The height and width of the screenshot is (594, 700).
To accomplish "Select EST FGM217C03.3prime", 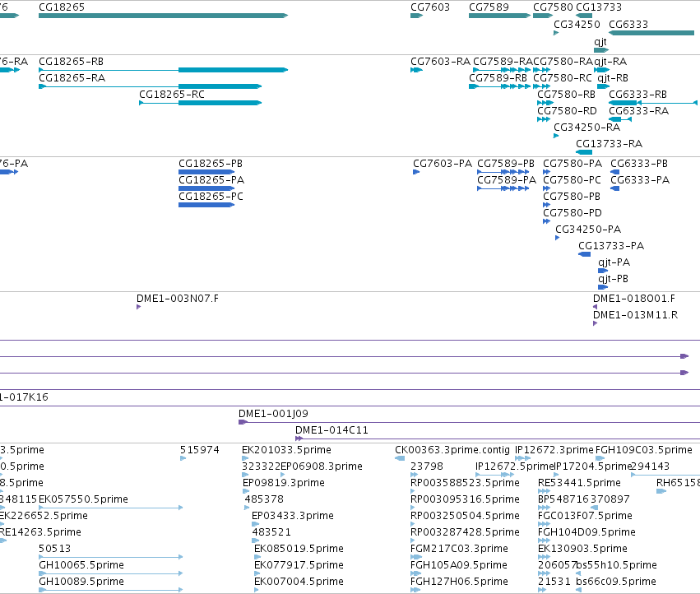I will tap(416, 558).
